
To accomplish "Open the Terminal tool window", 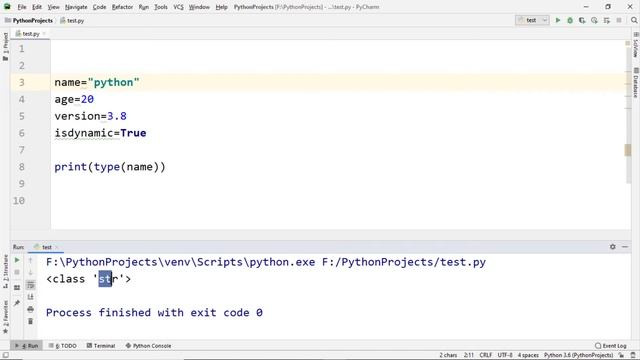I will click(101, 346).
